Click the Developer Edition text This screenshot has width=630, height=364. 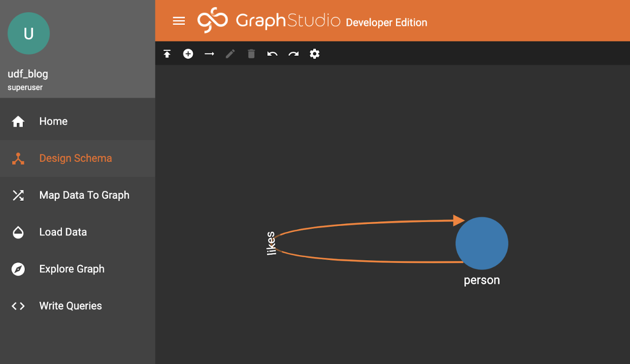(x=386, y=22)
